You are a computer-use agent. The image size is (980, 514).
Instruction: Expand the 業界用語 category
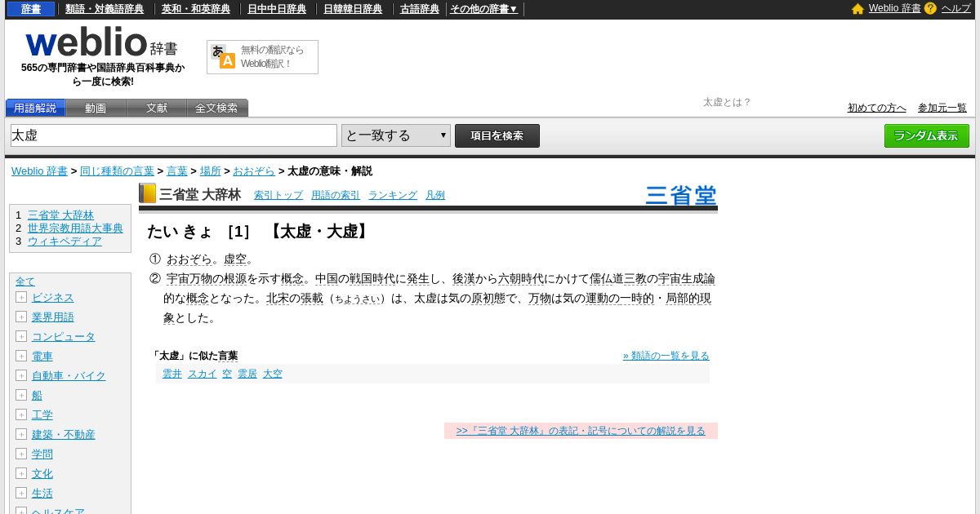(x=21, y=317)
